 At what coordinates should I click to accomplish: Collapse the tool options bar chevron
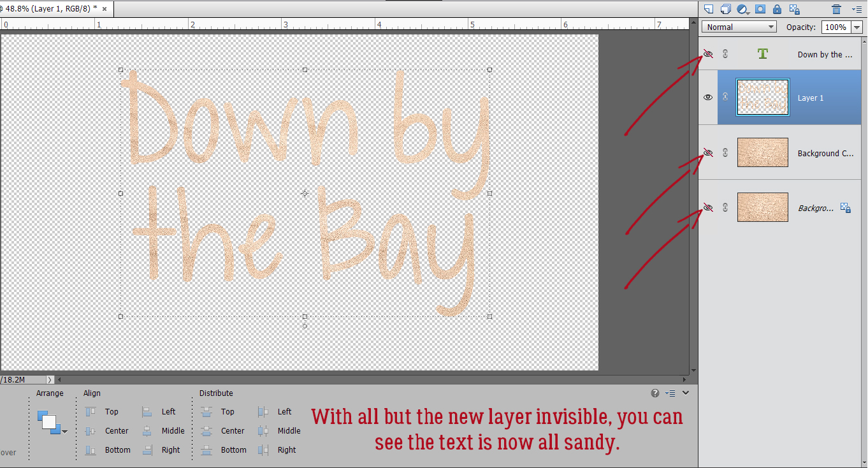686,393
